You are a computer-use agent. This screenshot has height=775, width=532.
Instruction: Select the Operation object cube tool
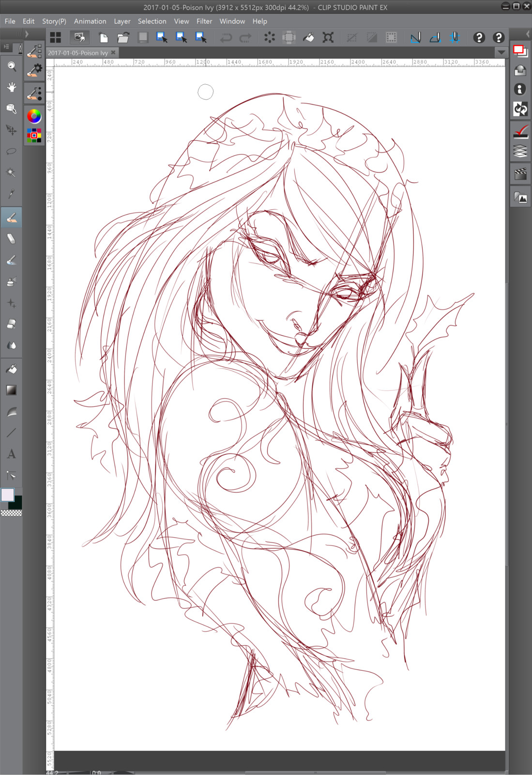[12, 108]
